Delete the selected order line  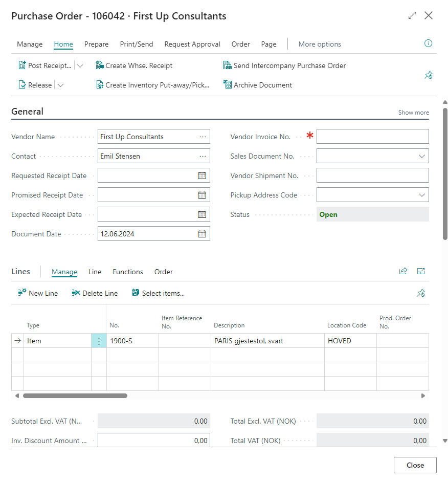[x=95, y=293]
